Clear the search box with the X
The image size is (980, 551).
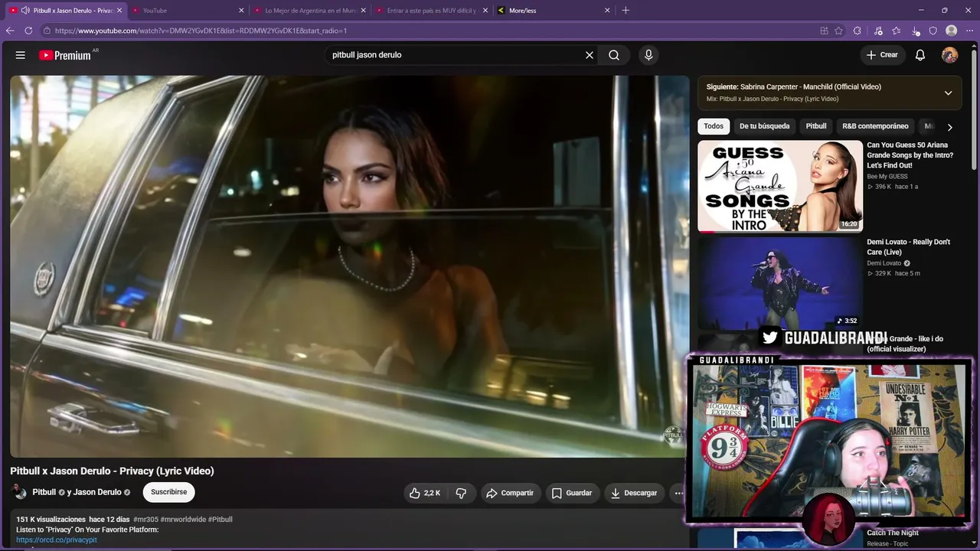point(590,55)
